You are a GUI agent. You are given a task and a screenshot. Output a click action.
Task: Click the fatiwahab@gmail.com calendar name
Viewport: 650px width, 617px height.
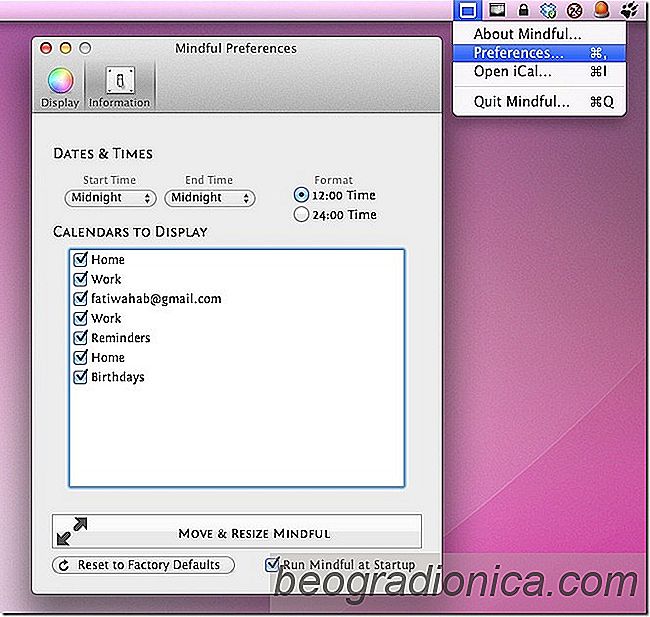(x=156, y=299)
